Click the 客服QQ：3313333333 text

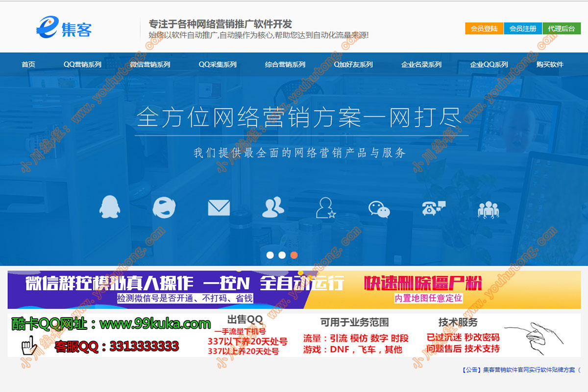pos(117,346)
